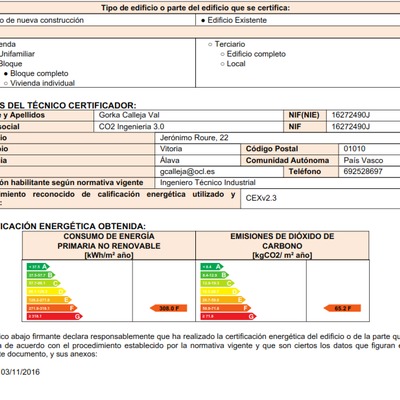Choose 'Edificio completo' under Terciario
Image resolution: width=400 pixels, height=400 pixels.
[x=222, y=54]
